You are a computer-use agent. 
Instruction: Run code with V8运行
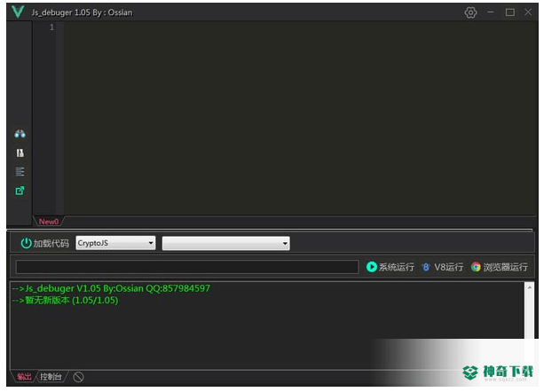443,267
